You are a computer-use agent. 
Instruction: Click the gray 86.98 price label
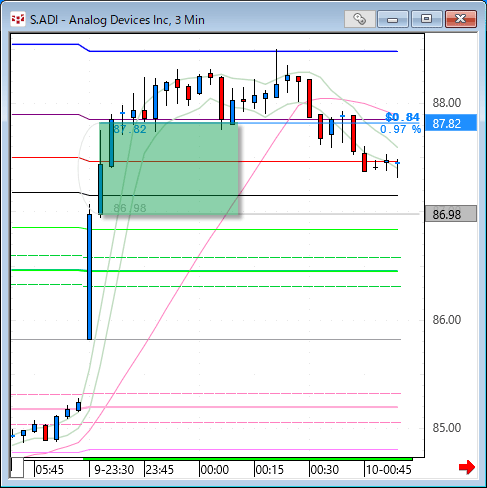point(451,214)
